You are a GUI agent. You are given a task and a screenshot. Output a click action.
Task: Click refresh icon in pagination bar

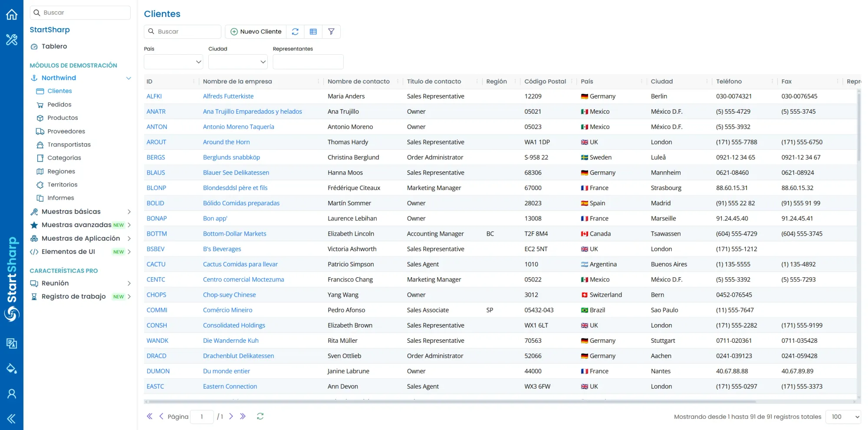(260, 416)
